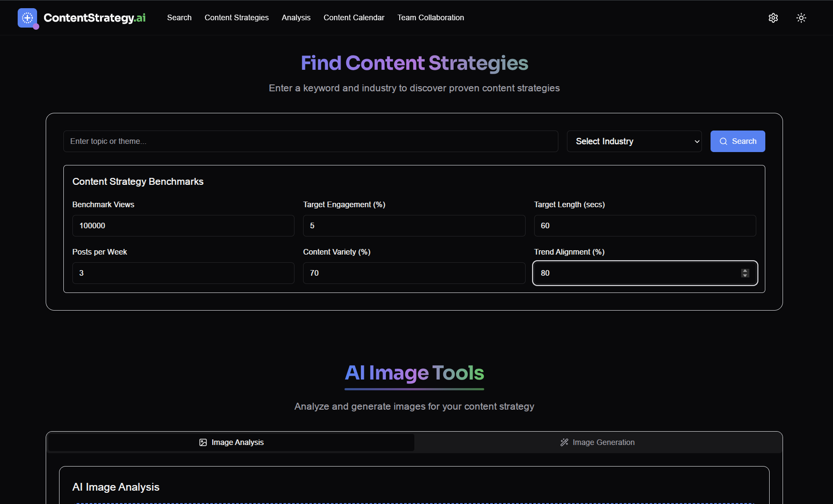Viewport: 833px width, 504px height.
Task: Click the Trend Alignment stepper down arrow
Action: click(745, 276)
